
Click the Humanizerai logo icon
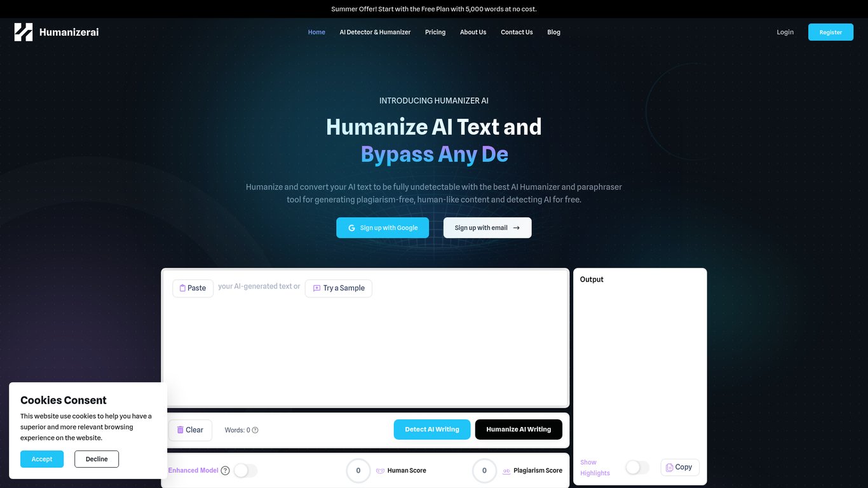pos(24,32)
